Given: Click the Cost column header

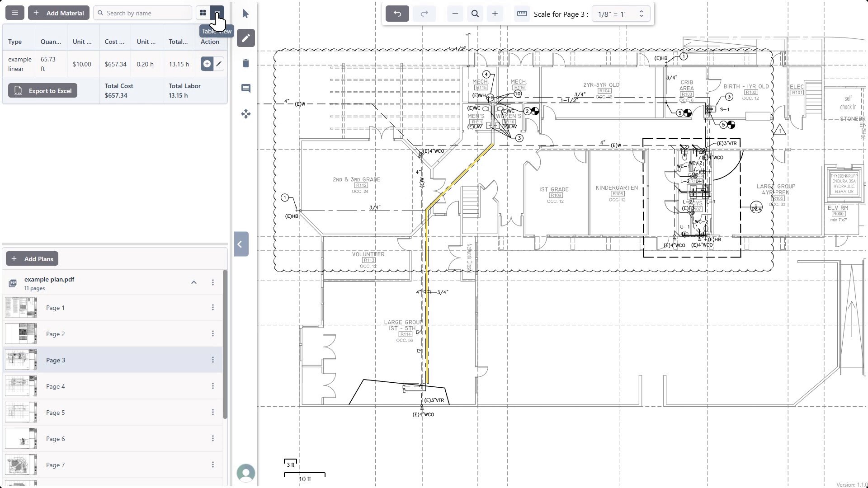Looking at the screenshot, I should [x=114, y=42].
